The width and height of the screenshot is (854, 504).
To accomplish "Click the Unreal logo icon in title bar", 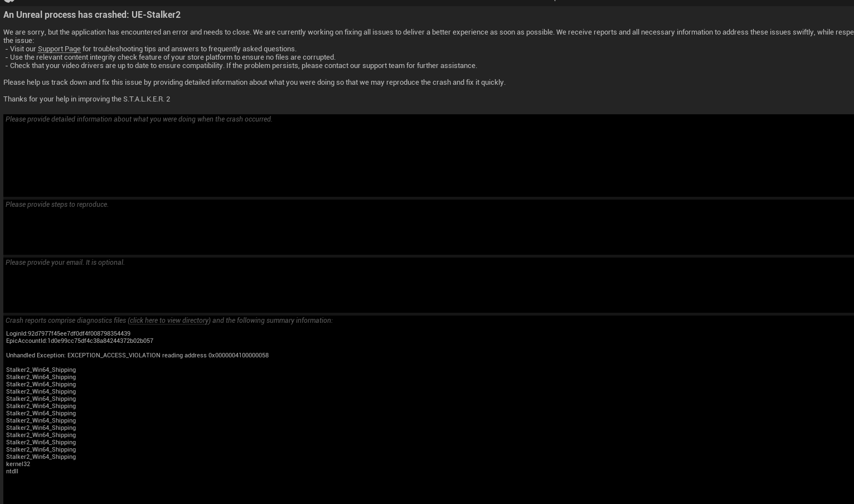I will [x=9, y=1].
